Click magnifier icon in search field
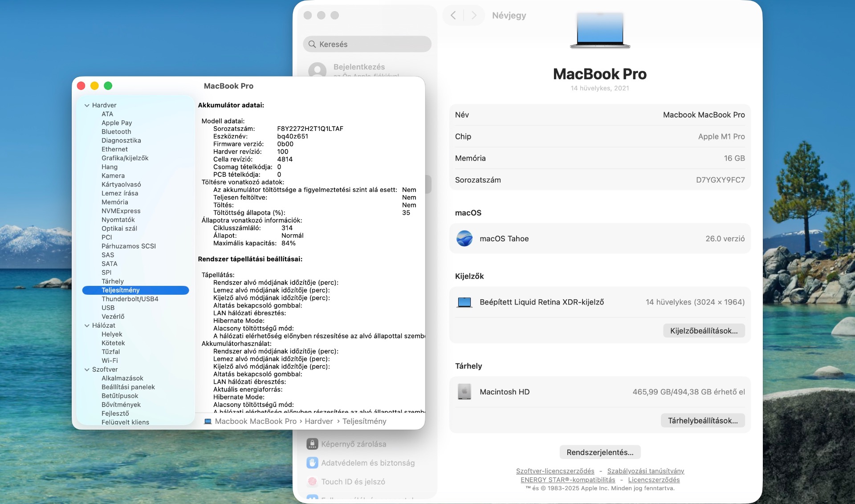The image size is (855, 504). 312,44
